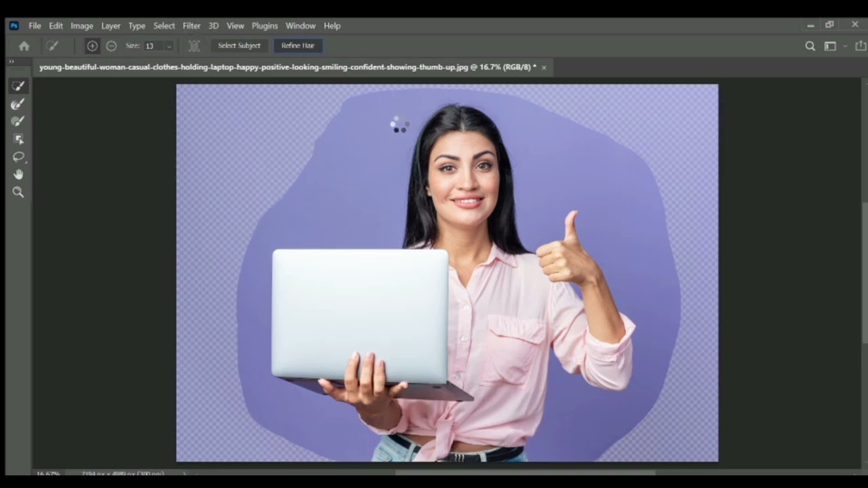868x488 pixels.
Task: Open the Search icon at top right
Action: click(810, 46)
